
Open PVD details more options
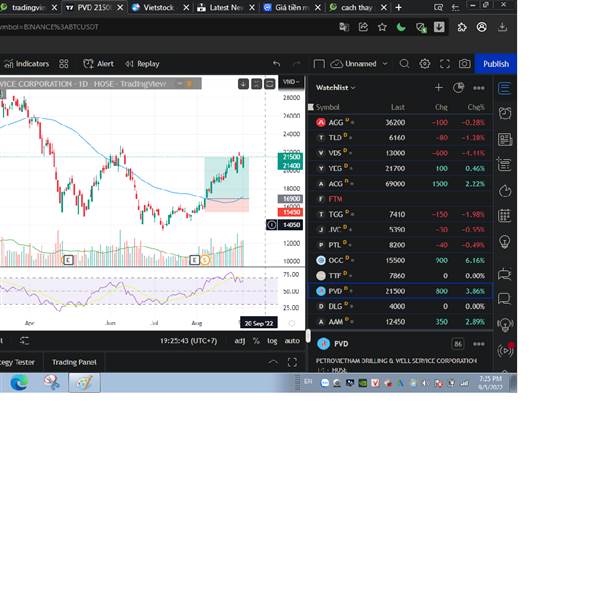[479, 344]
